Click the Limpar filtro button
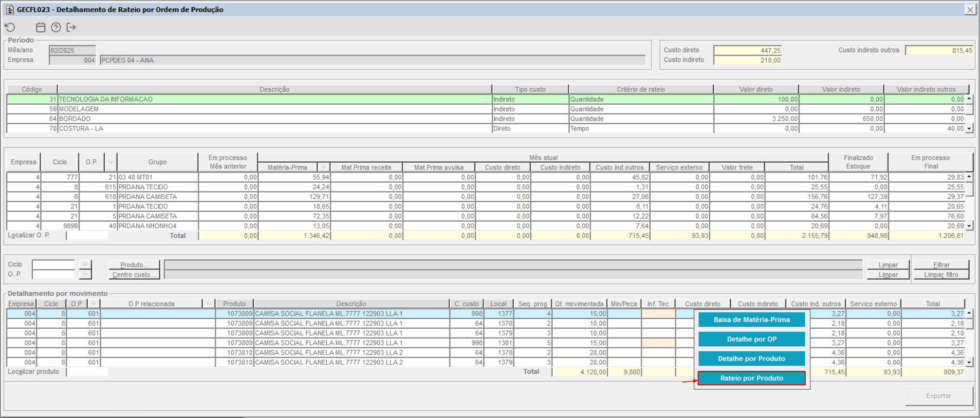Viewport: 980px width, 418px height. click(941, 274)
